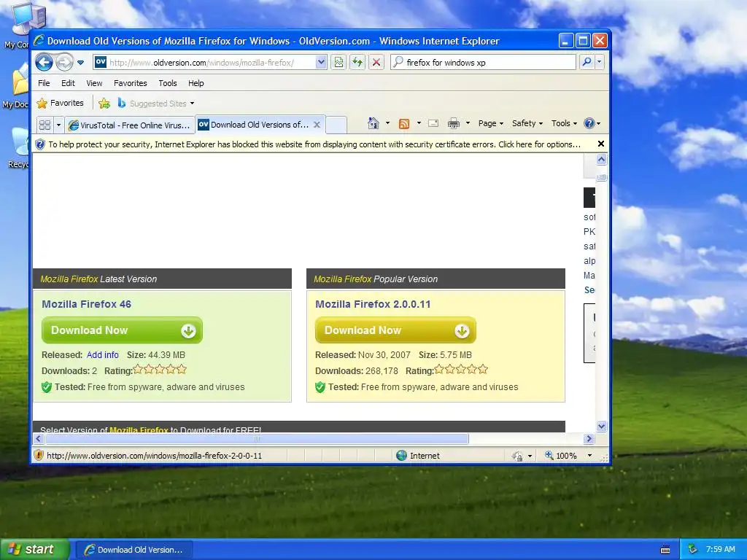Click the Home page icon
This screenshot has width=747, height=560.
[x=373, y=123]
